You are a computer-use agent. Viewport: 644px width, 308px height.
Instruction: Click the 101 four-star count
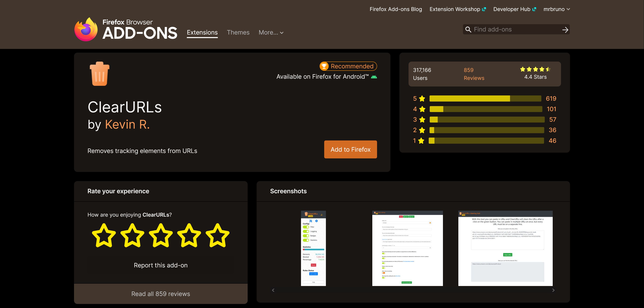tap(552, 109)
